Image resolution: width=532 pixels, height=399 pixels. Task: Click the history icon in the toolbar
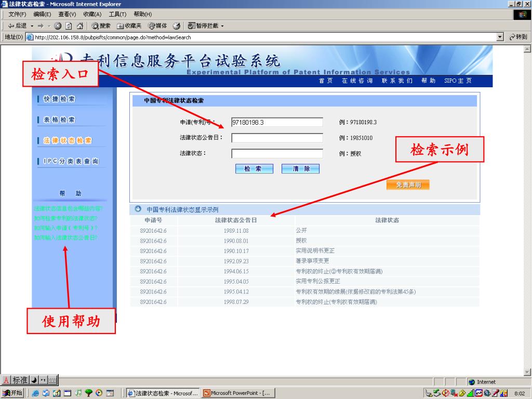point(177,26)
